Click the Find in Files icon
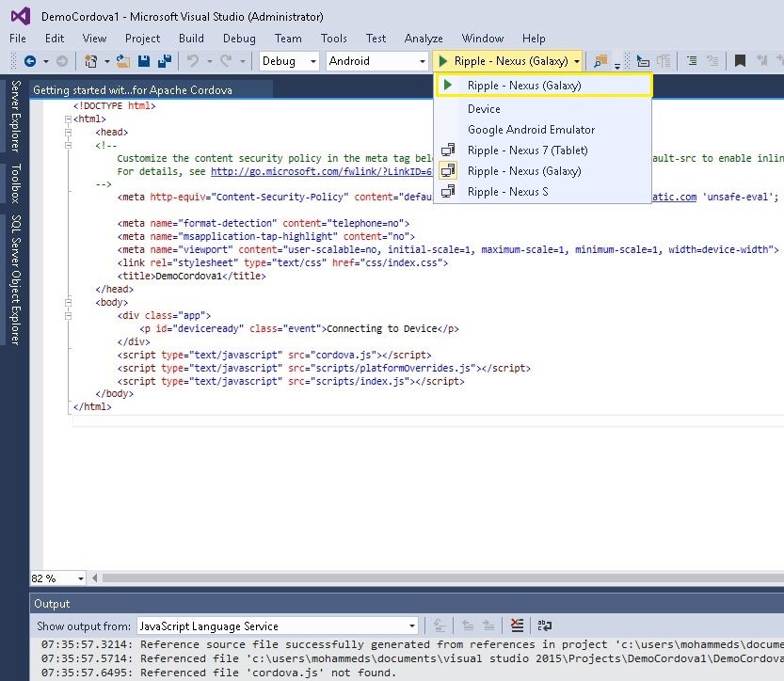Screen dimensions: 784x681 (600, 61)
